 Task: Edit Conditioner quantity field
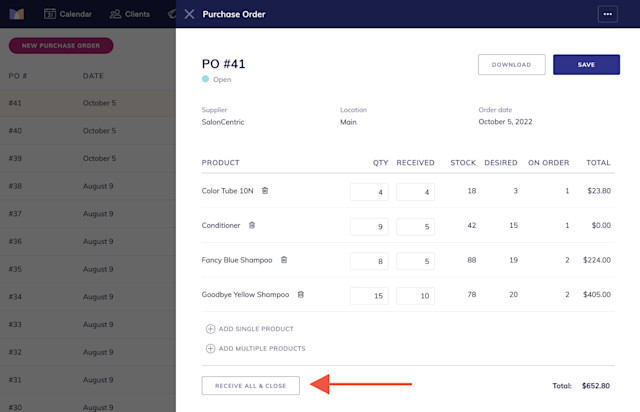[369, 227]
